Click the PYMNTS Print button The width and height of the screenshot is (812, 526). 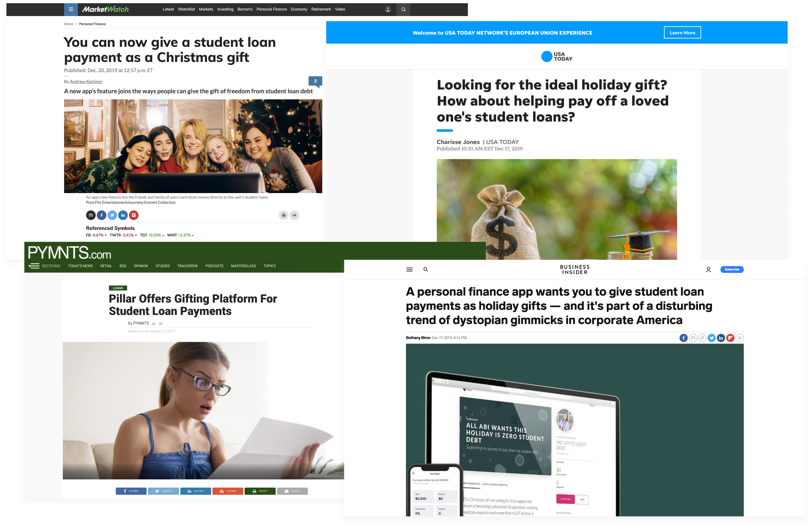(260, 491)
